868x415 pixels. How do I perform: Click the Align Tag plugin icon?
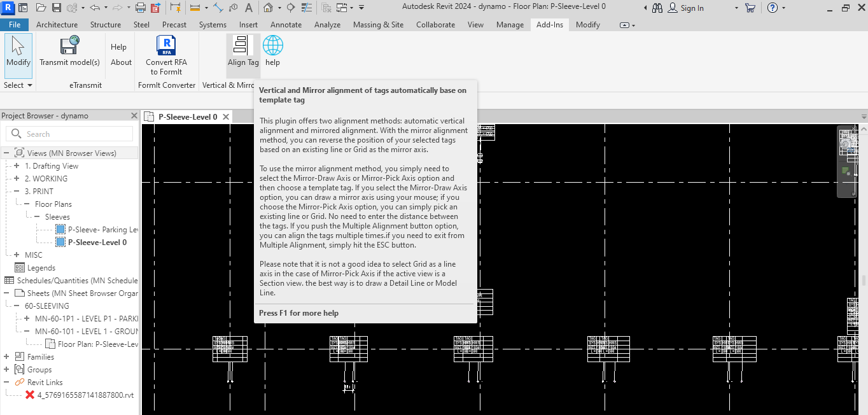pos(243,51)
